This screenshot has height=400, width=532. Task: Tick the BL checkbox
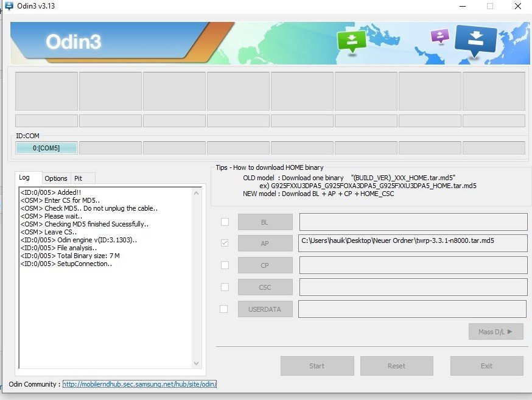[x=225, y=222]
